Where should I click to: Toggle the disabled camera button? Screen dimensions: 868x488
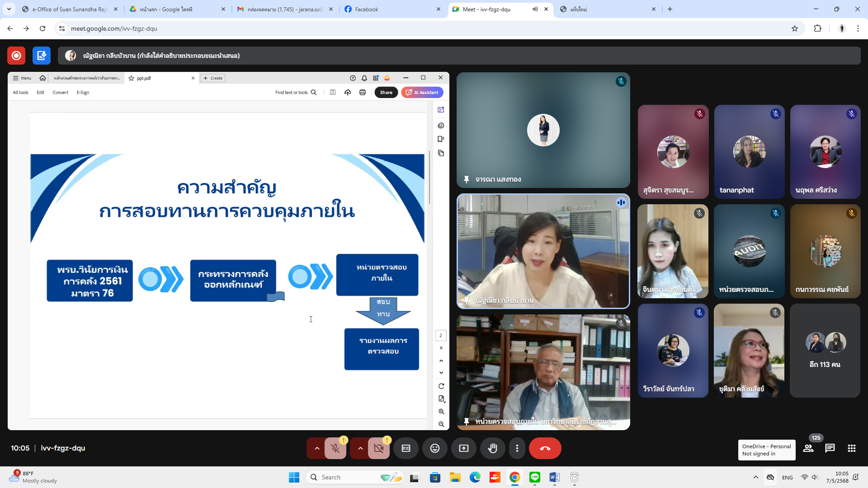click(x=378, y=448)
